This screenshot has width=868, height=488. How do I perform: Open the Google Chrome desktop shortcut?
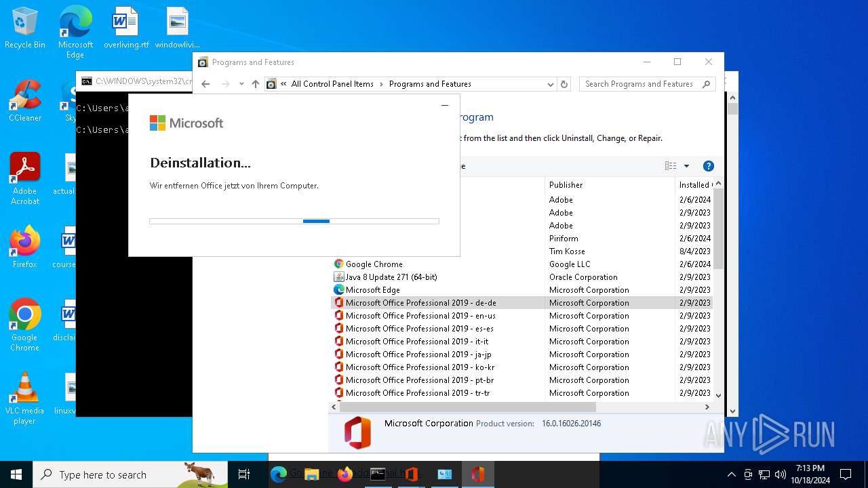point(25,325)
